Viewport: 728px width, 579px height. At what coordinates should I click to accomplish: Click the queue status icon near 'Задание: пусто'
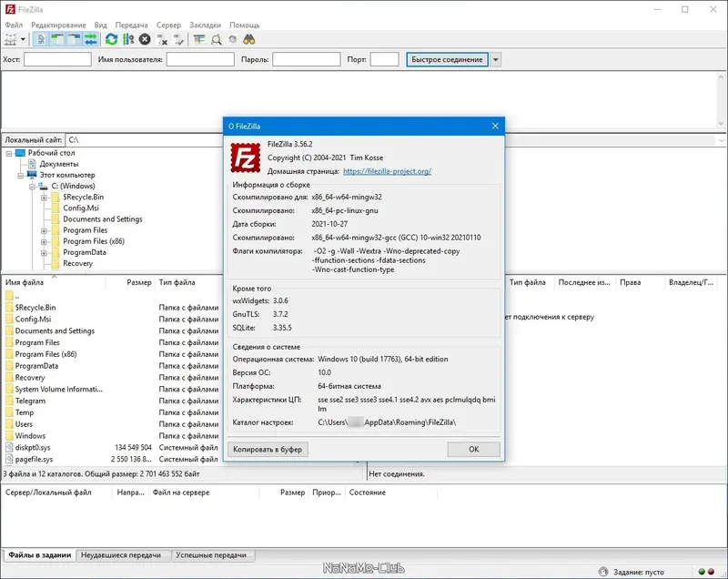(x=603, y=572)
